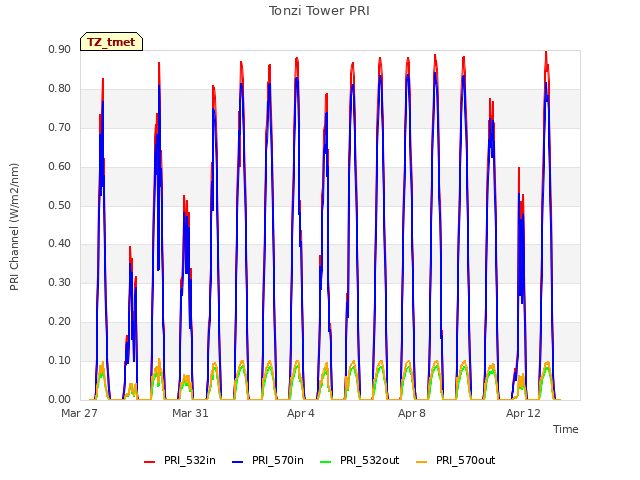Click the 0.10 y-axis tick label
640x480 pixels.
click(x=60, y=360)
